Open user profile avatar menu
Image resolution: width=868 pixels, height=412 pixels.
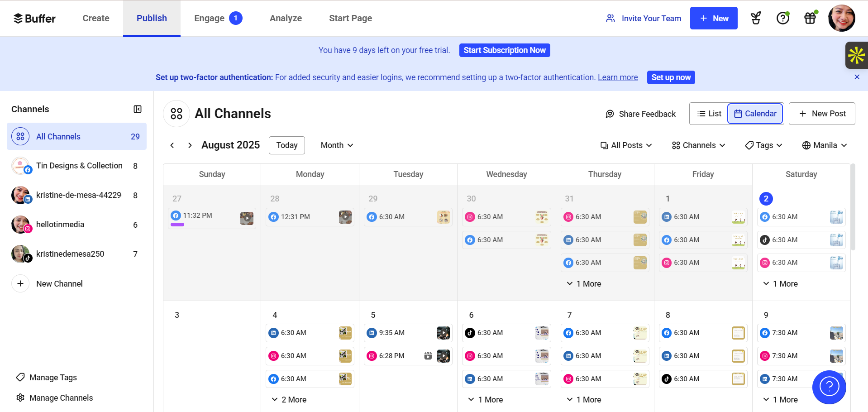tap(841, 18)
